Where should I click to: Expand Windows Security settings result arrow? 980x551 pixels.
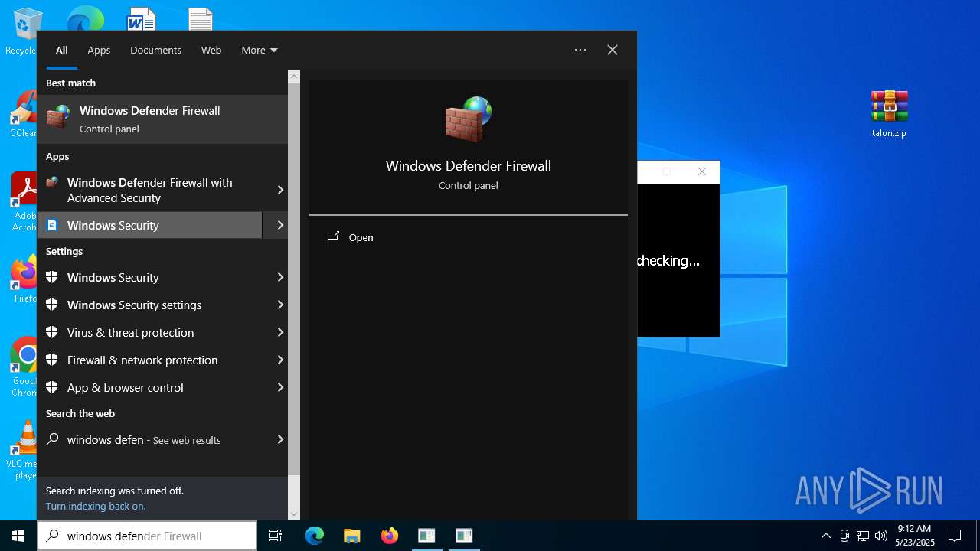[x=279, y=305]
